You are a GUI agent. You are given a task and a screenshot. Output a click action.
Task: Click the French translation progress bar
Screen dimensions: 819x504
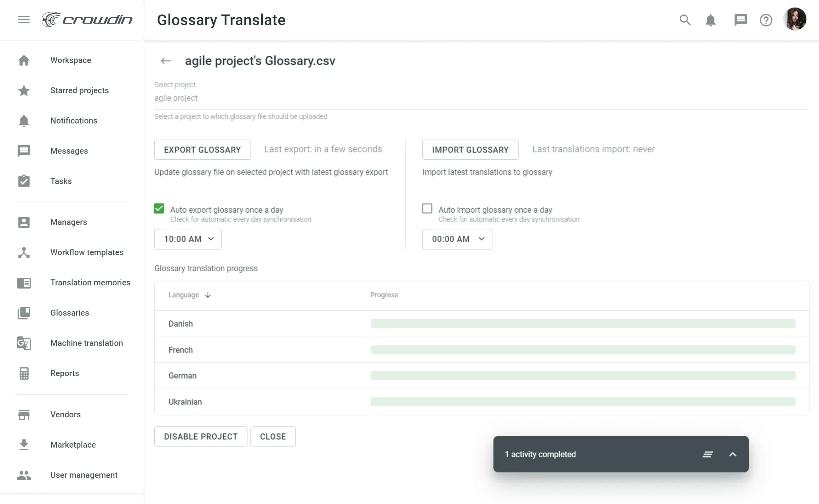tap(583, 350)
